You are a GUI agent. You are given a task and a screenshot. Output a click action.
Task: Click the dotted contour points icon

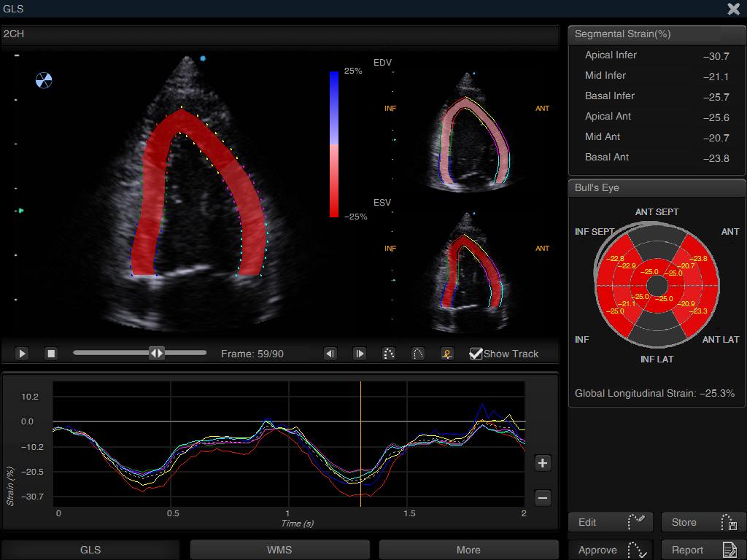pos(389,354)
